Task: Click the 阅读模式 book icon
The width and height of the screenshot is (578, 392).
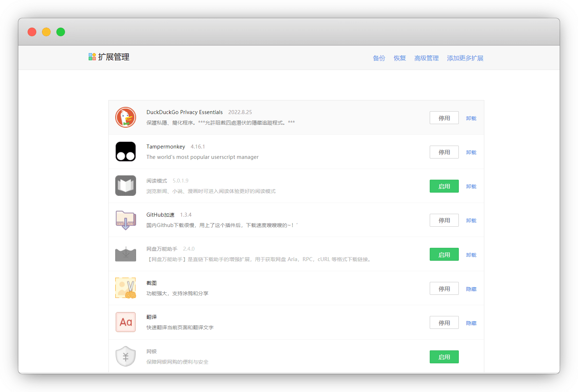Action: (x=126, y=185)
